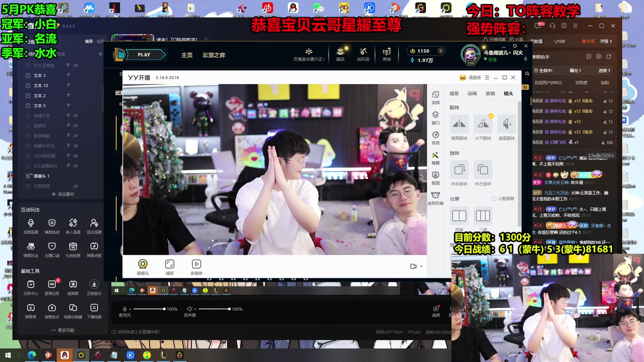
Task: Open 主页 tab in League client
Action: point(187,55)
